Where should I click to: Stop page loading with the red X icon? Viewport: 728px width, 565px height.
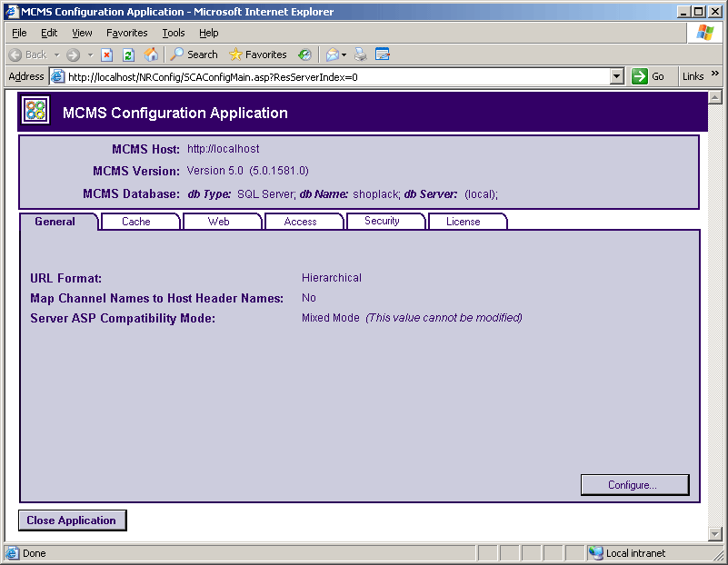click(x=106, y=55)
